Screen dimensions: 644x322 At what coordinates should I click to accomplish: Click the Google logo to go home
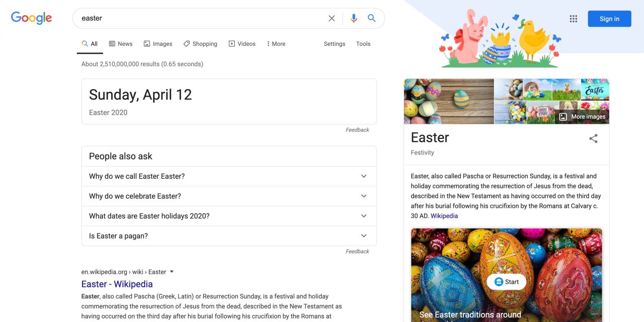click(31, 18)
